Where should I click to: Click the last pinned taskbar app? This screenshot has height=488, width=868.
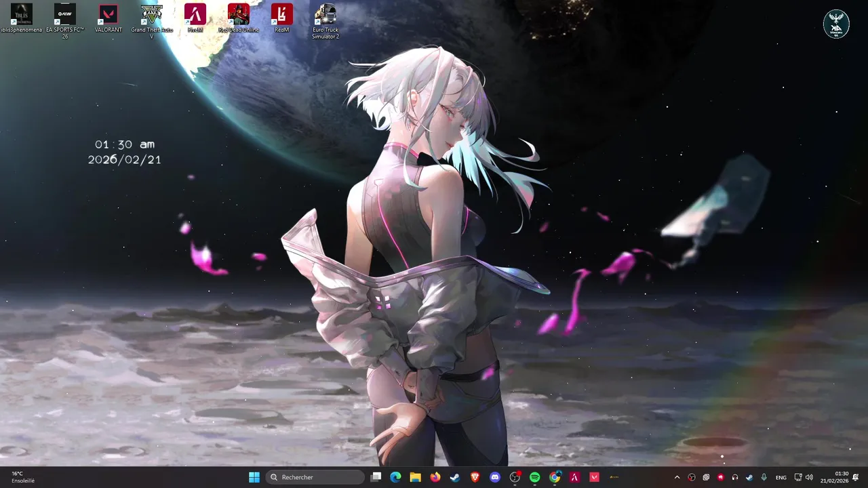(614, 477)
